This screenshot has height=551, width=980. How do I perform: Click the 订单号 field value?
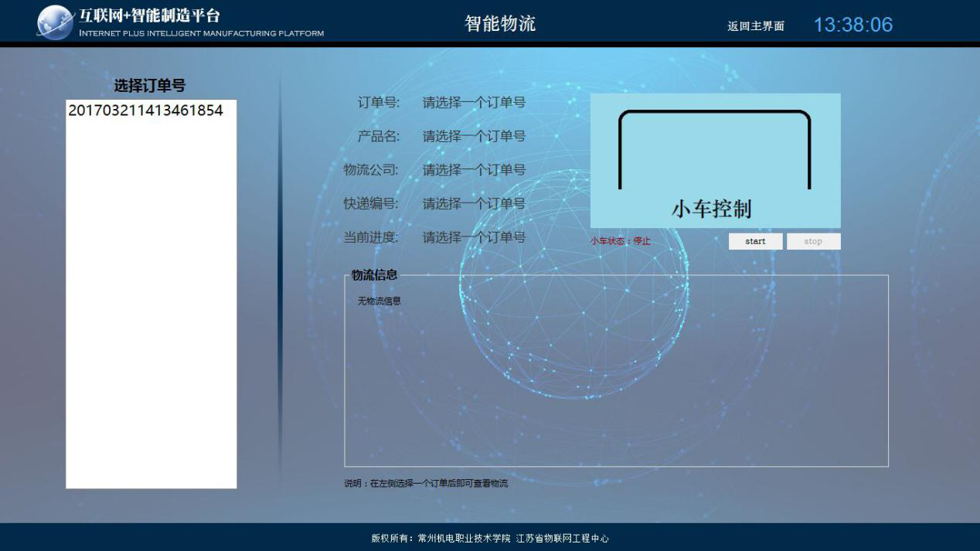pos(474,103)
